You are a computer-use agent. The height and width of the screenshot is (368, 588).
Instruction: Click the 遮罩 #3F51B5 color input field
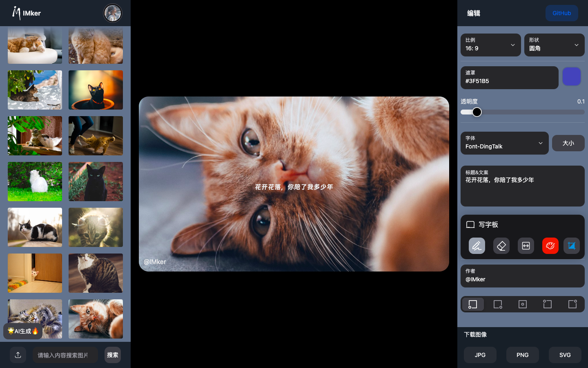(x=510, y=78)
